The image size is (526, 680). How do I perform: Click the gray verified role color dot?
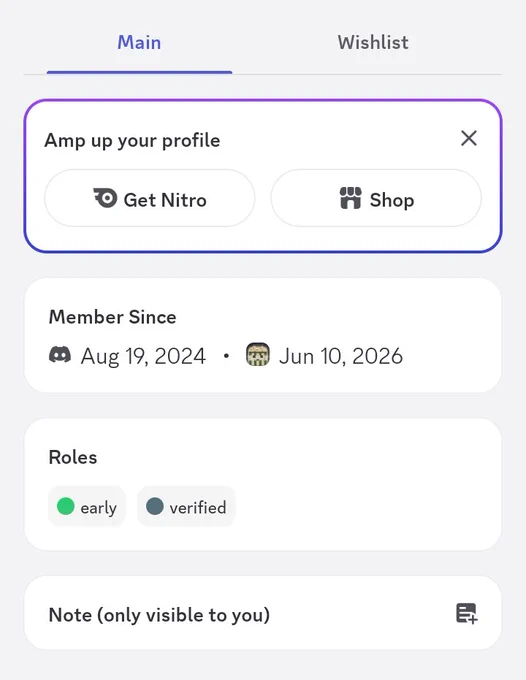[155, 506]
